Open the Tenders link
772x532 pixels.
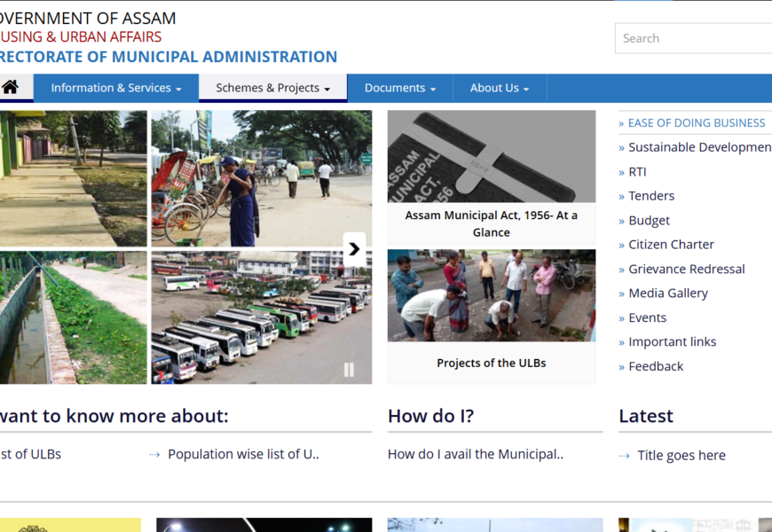(x=651, y=196)
